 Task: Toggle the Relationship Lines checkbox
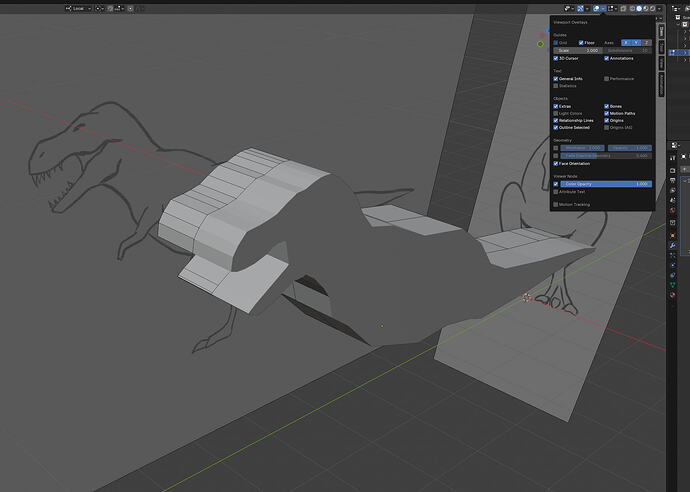[556, 121]
